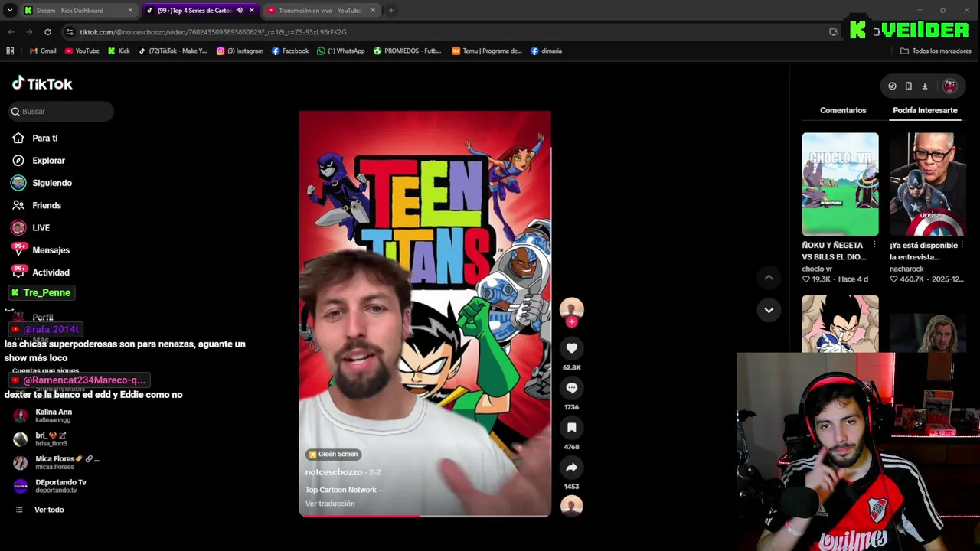Screen dimensions: 980x551
Task: Open CHOCLO_VR suggested video thumbnail
Action: click(840, 184)
